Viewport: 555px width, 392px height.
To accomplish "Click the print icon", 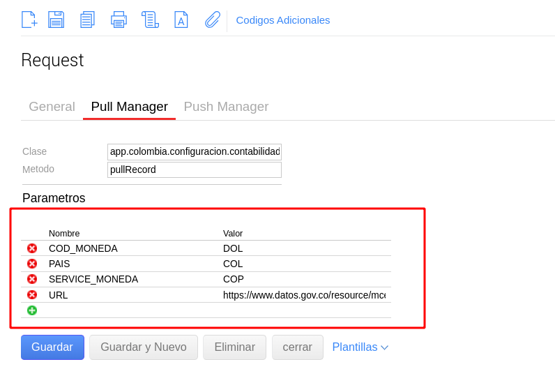I will 119,20.
